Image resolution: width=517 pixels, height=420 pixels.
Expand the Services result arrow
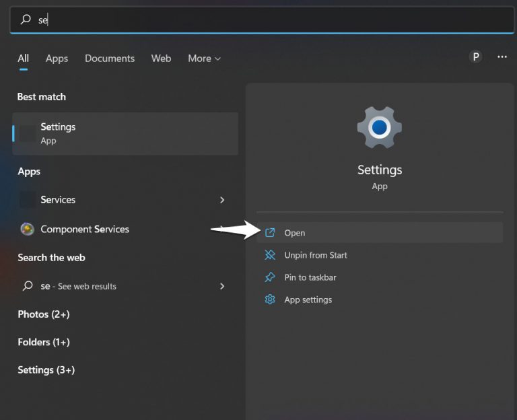(x=222, y=200)
